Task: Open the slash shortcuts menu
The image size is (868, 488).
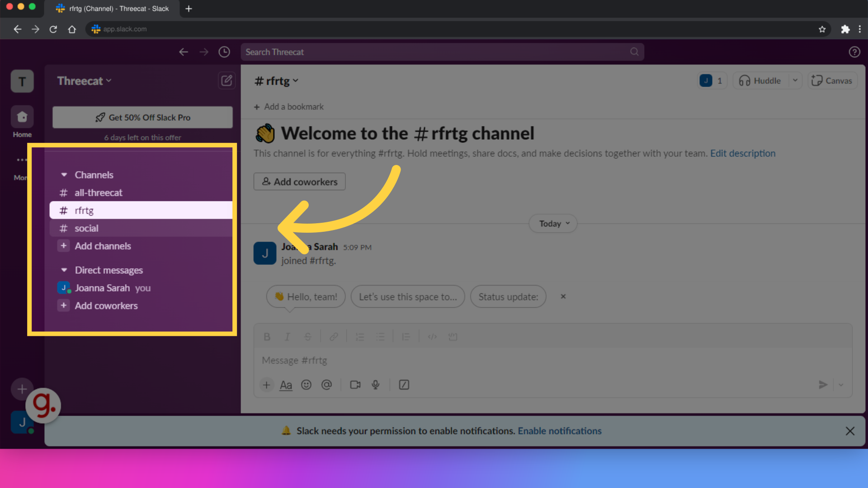Action: [404, 385]
